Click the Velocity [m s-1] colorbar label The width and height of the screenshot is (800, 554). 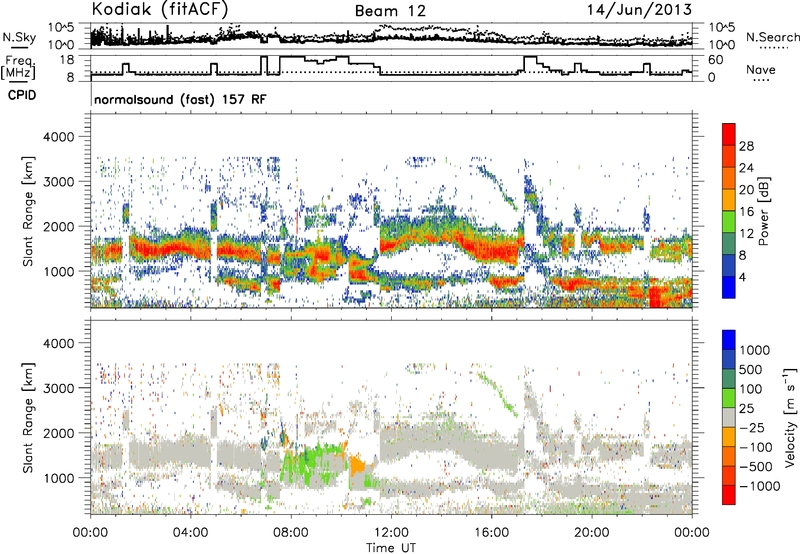click(x=791, y=417)
